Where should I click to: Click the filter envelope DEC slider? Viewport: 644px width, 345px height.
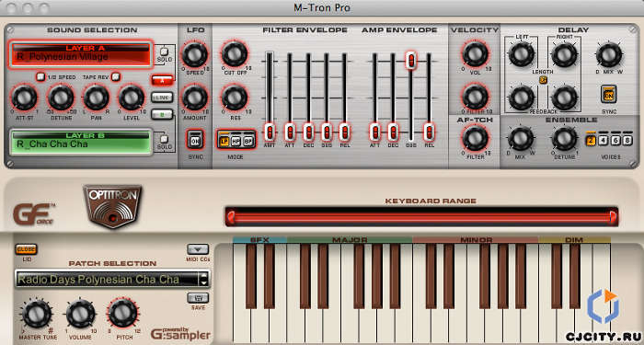coord(308,132)
